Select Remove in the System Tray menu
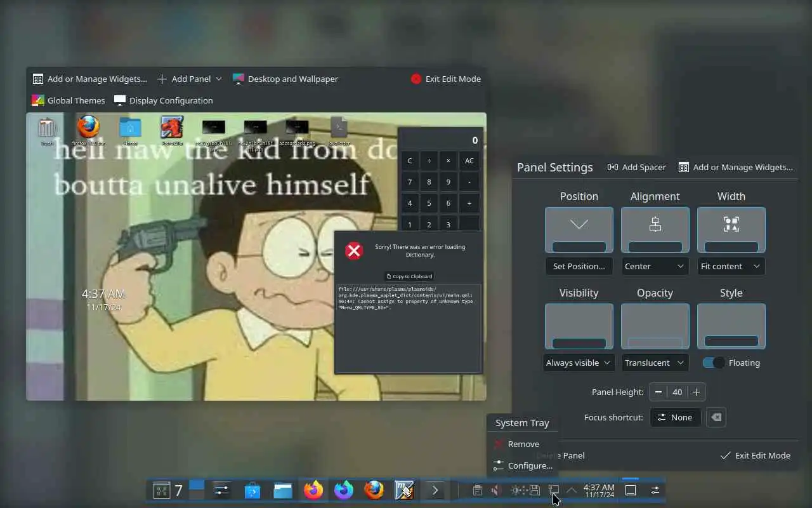 click(523, 444)
